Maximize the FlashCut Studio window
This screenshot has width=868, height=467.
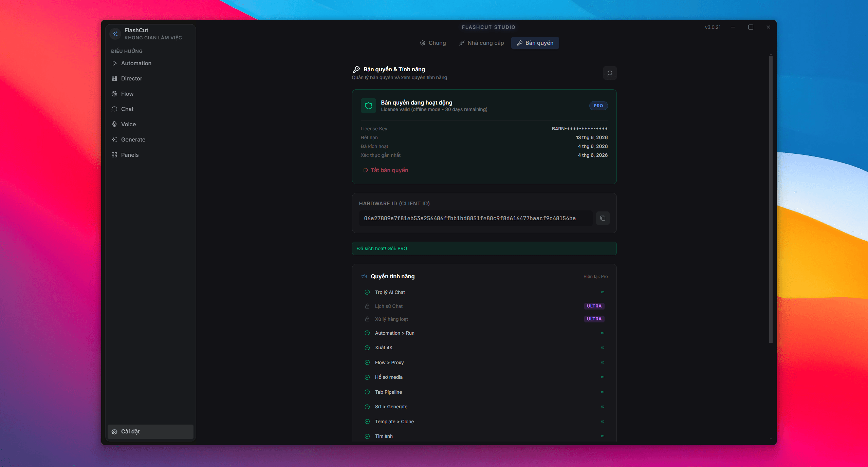[751, 27]
